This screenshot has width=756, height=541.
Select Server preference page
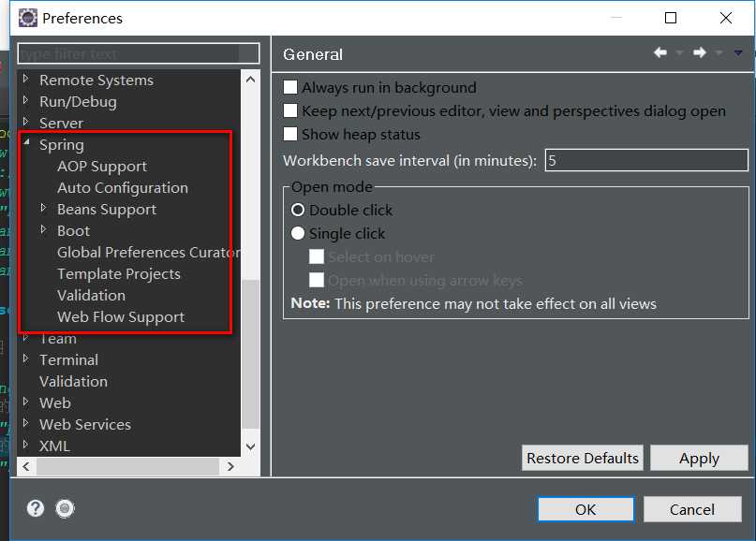[61, 124]
